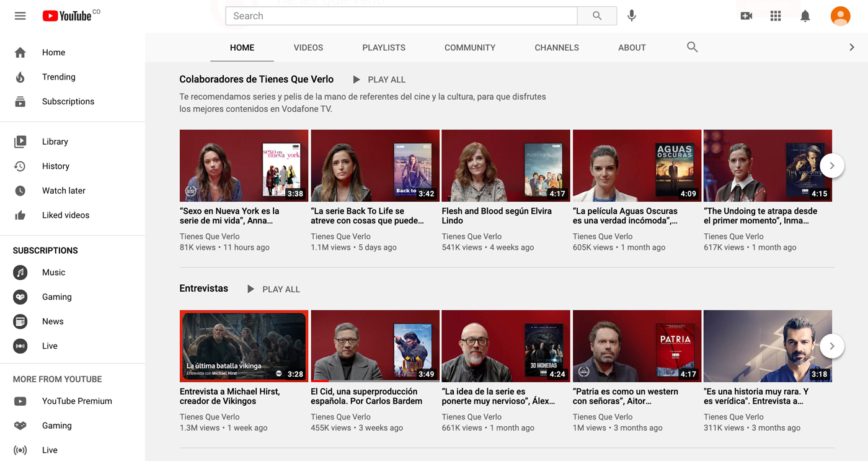Show next videos in Entrevistas row
The width and height of the screenshot is (868, 461).
click(832, 346)
